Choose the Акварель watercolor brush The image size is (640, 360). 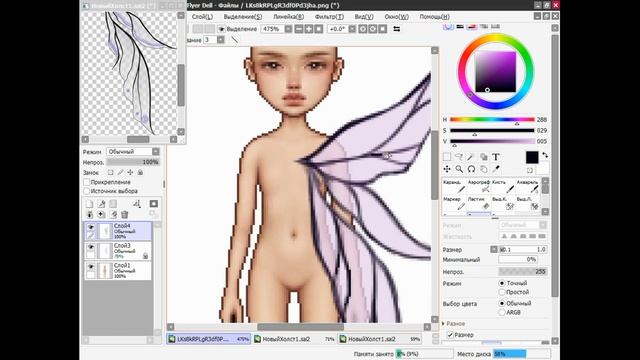click(x=527, y=187)
